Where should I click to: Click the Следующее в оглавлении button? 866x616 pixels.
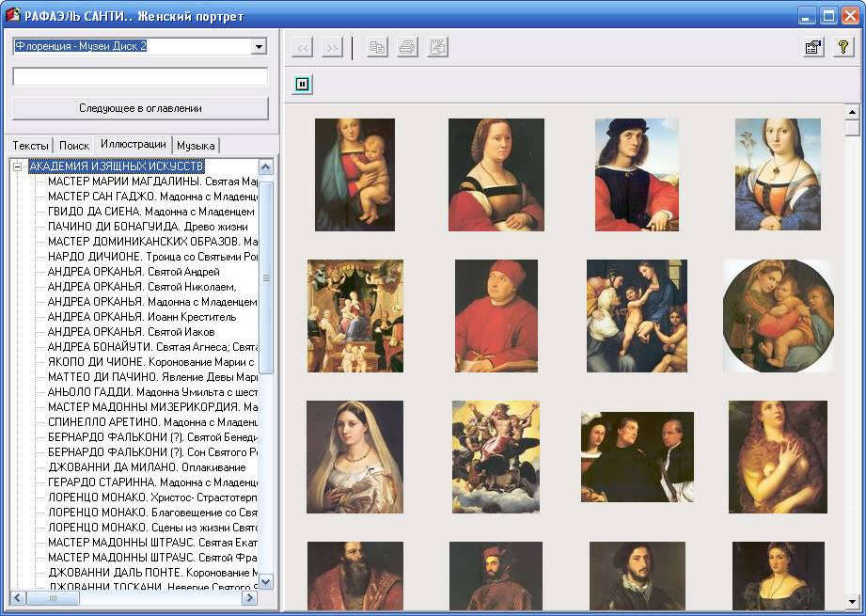[x=140, y=108]
